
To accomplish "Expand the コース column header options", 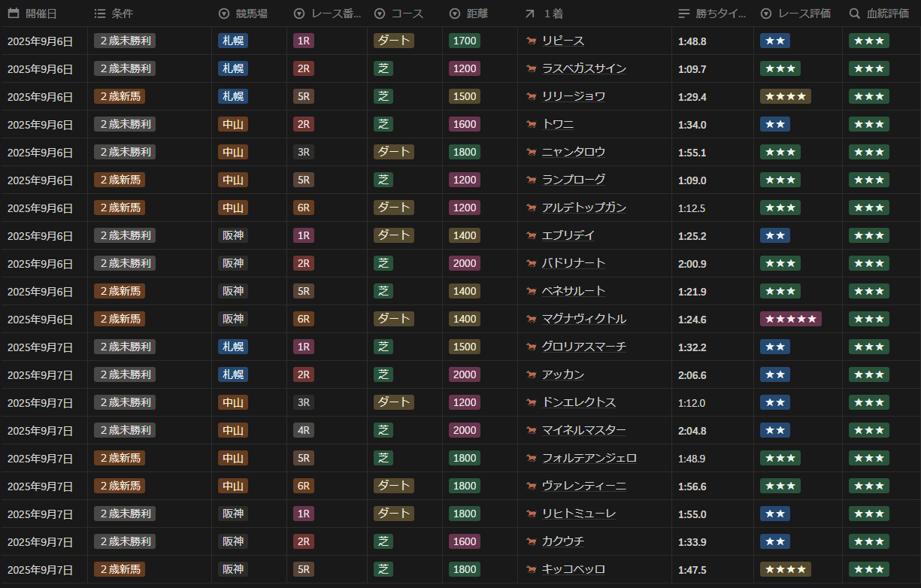I will (380, 14).
